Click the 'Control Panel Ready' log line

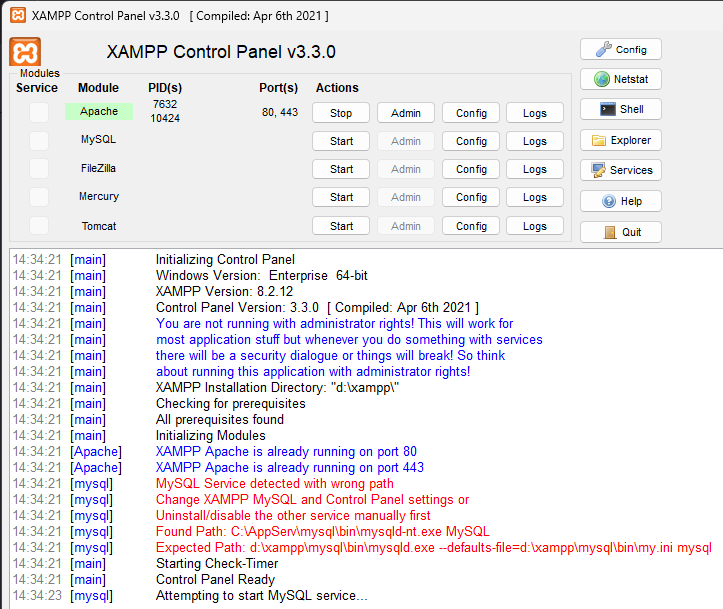(215, 579)
